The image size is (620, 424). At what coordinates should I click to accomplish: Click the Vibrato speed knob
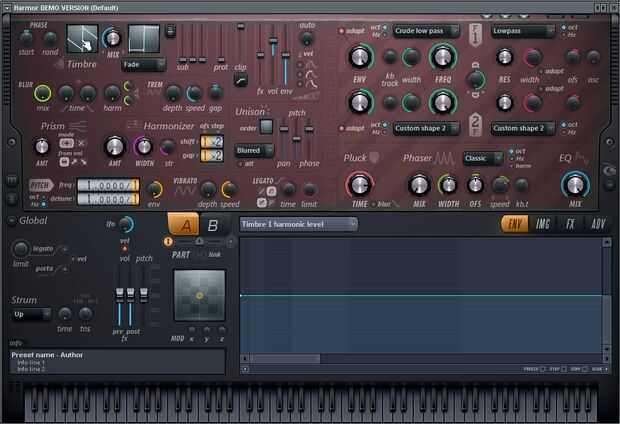[x=229, y=189]
